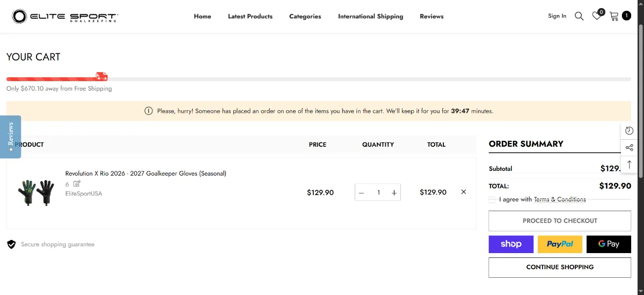Click the edit pencil icon next to size 6

pos(77,184)
